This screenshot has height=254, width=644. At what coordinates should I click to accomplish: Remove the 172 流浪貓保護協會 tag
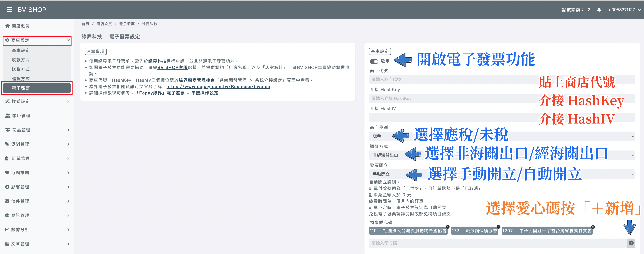coord(498,227)
